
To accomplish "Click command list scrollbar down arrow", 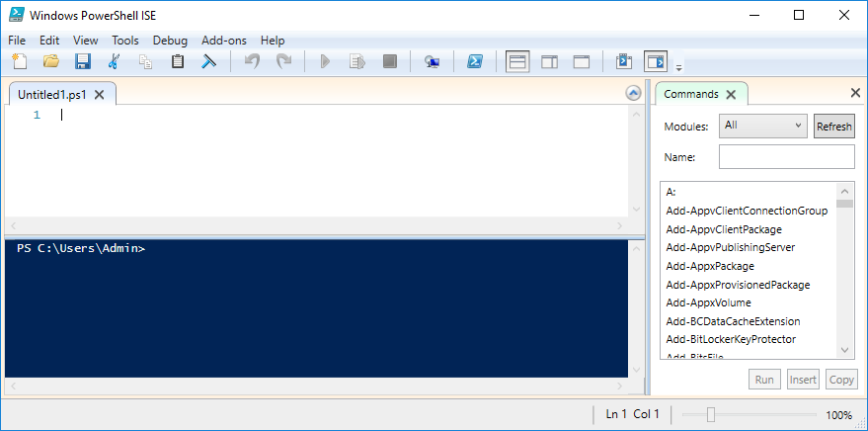I will click(x=844, y=350).
